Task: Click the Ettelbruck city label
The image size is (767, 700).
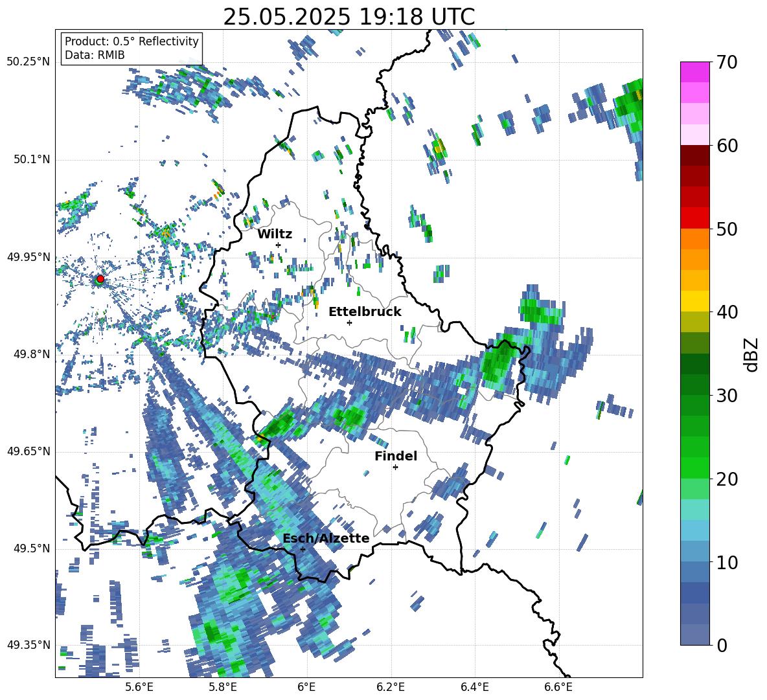Action: tap(365, 312)
